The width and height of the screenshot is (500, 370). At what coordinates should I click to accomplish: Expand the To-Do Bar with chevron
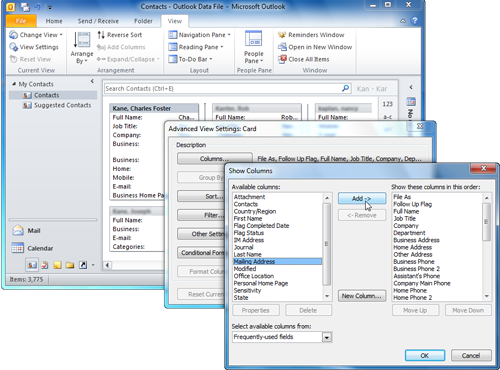pyautogui.click(x=411, y=87)
